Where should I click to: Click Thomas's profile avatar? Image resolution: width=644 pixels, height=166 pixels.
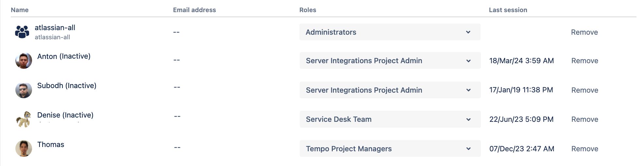[x=24, y=149]
